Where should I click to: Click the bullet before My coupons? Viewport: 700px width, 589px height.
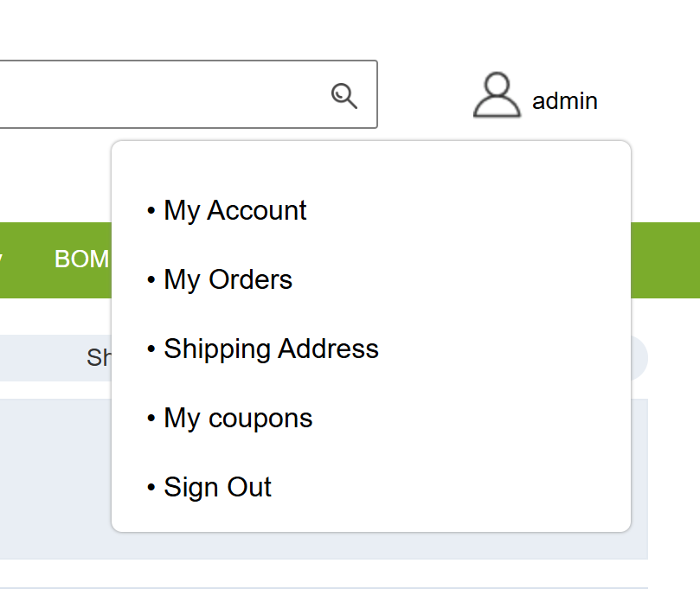(151, 419)
